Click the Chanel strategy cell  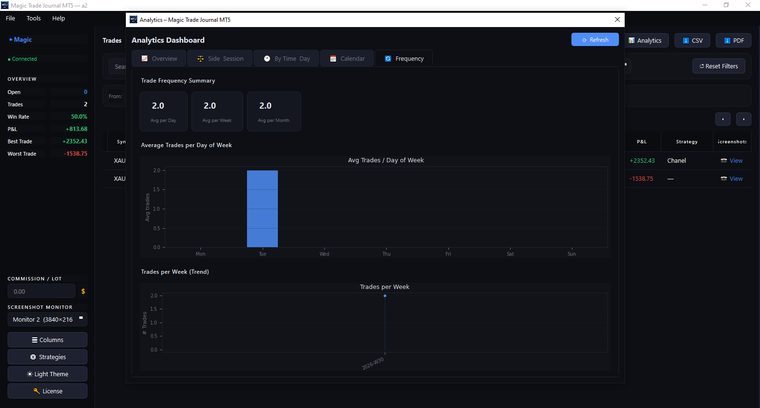[676, 161]
